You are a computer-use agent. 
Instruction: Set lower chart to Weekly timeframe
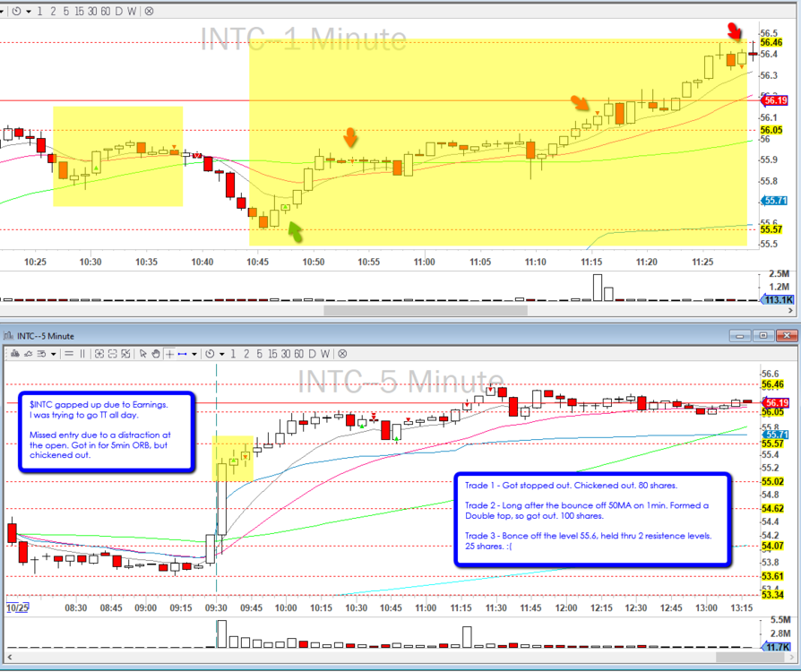[326, 354]
